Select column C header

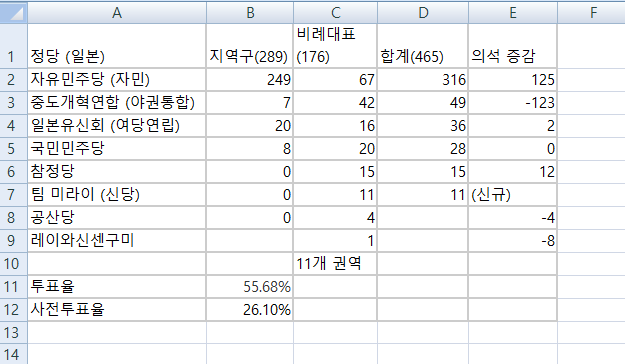335,13
